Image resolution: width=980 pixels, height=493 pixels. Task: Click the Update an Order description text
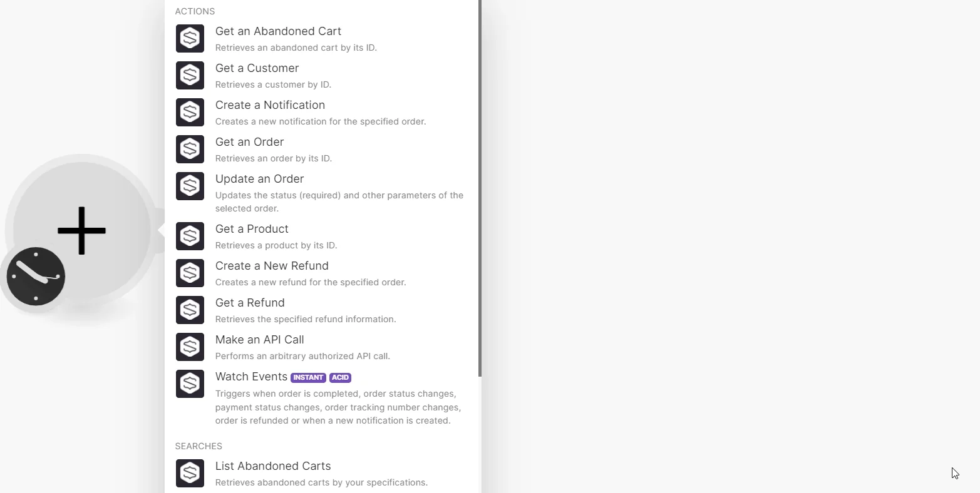point(339,202)
